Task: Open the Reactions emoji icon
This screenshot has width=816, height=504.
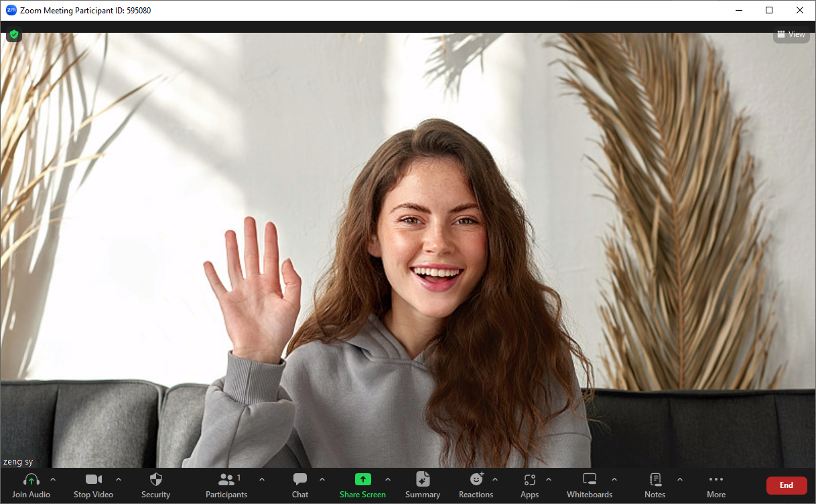Action: (475, 479)
